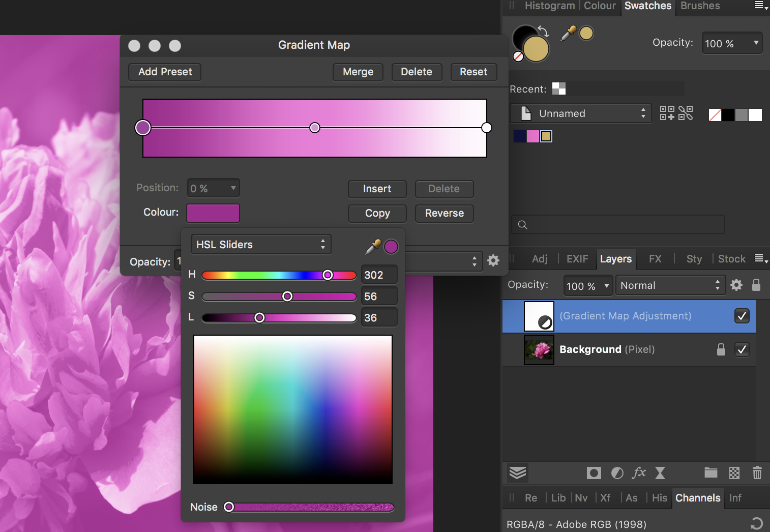
Task: Open Gradient Map dialog gear settings
Action: (493, 260)
